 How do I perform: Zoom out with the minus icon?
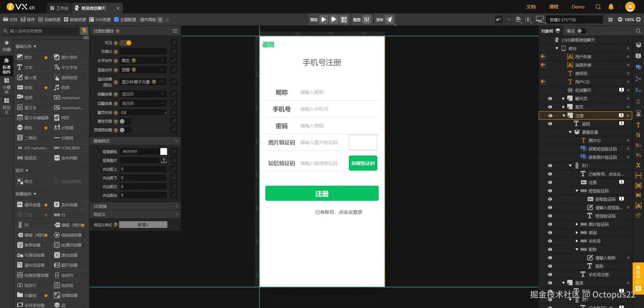[620, 20]
